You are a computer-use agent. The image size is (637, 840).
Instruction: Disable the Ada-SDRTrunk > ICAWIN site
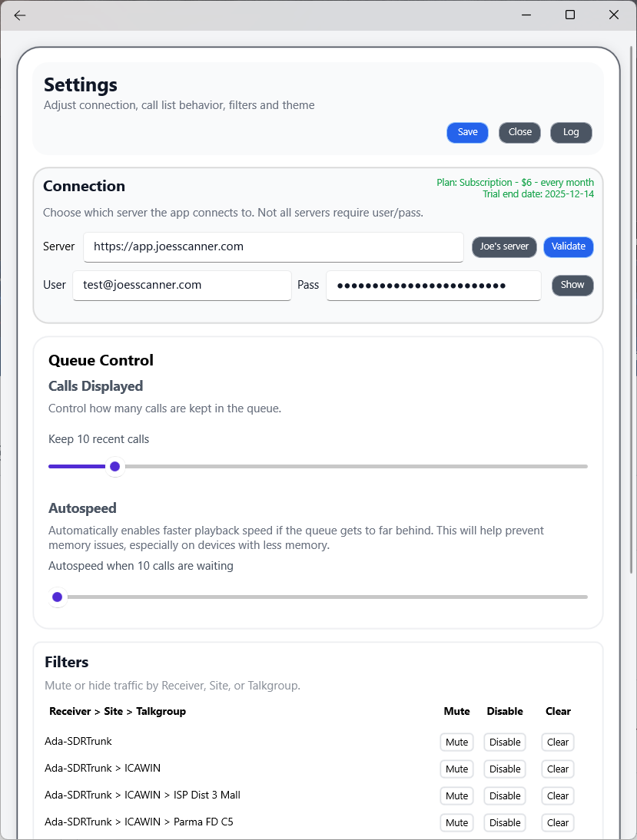(505, 769)
